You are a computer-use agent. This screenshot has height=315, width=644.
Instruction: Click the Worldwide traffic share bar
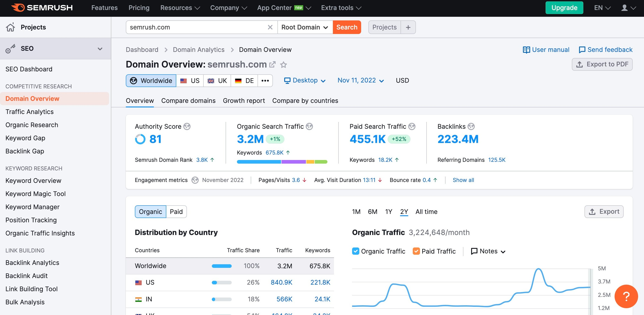point(222,266)
